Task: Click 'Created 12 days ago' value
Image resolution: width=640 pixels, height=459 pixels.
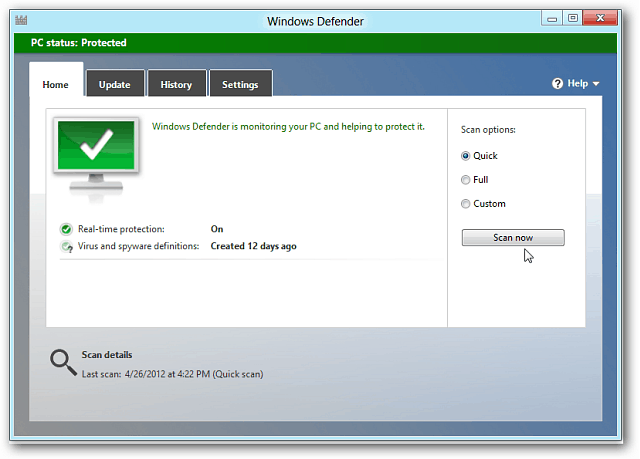Action: click(253, 246)
